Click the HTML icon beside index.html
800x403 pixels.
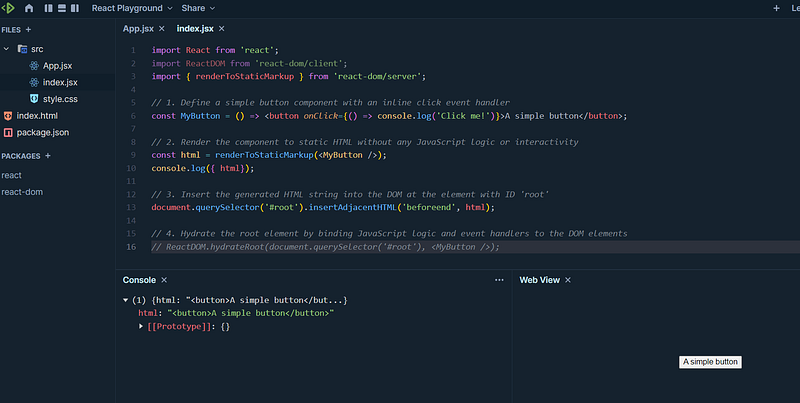(8, 116)
